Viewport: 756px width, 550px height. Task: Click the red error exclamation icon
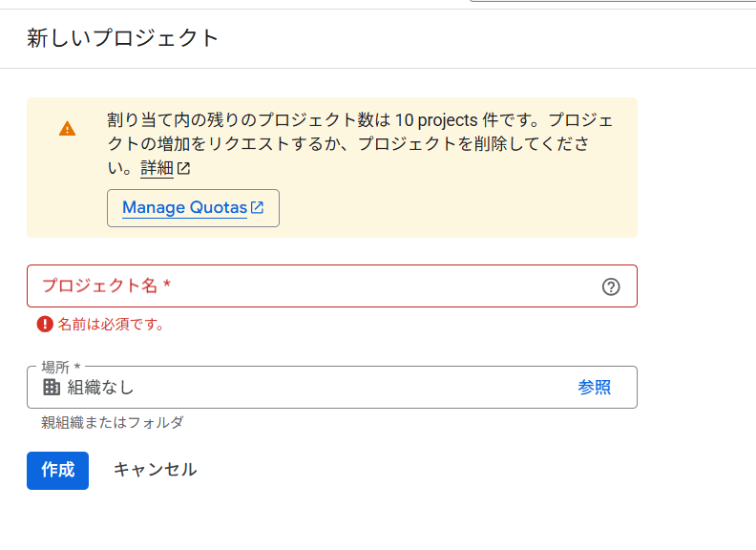(45, 324)
